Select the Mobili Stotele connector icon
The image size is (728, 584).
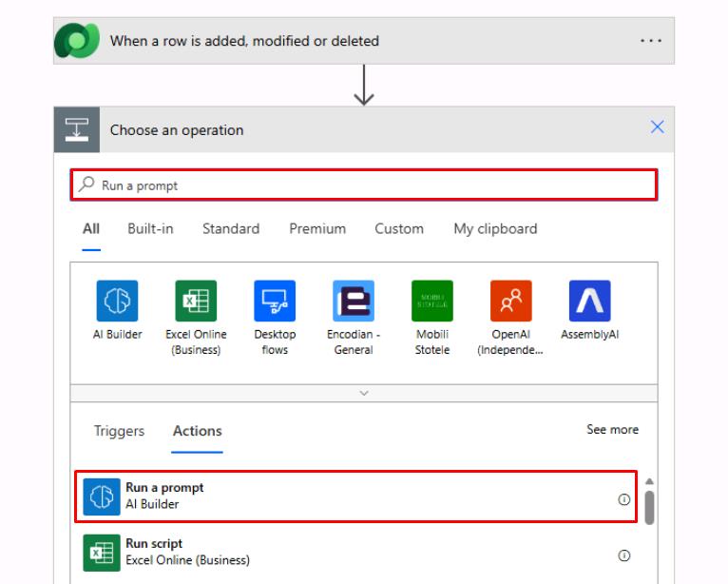[432, 301]
